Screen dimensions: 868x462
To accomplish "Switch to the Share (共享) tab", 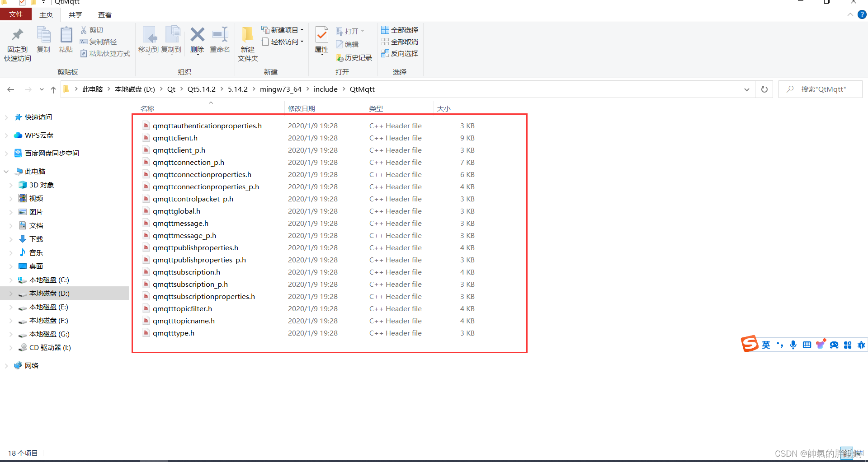I will [x=75, y=14].
